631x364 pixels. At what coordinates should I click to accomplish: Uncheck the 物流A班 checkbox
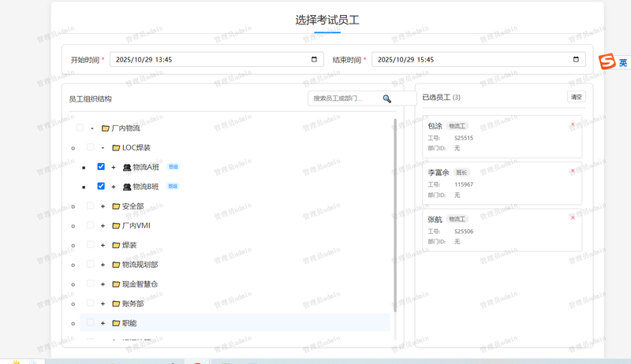[x=101, y=167]
